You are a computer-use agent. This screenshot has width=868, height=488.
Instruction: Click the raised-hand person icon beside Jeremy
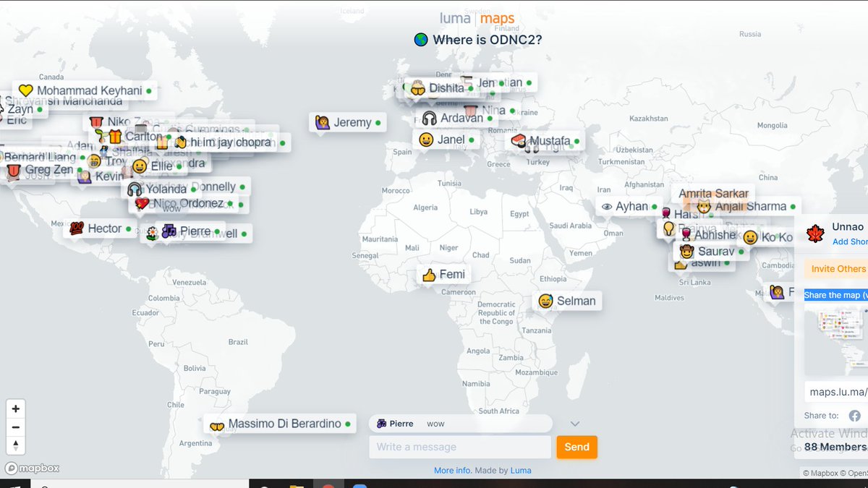[322, 122]
